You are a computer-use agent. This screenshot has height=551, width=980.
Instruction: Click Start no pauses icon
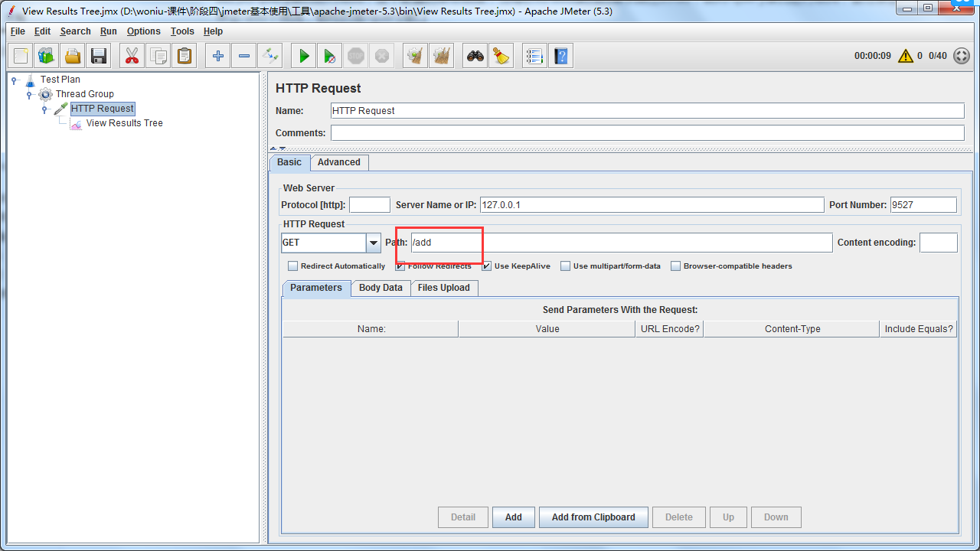pos(330,56)
